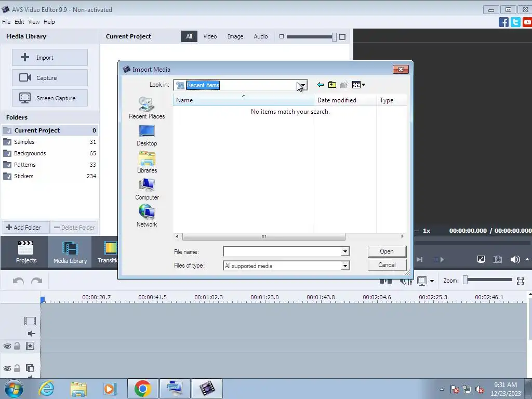Click the Type column header
532x399 pixels.
coord(392,100)
